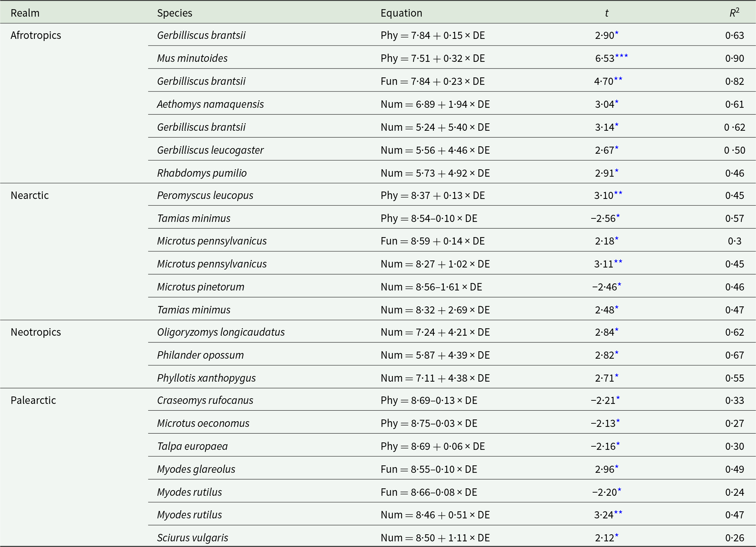Click the Sciurus vulgaris row equation

pyautogui.click(x=435, y=538)
